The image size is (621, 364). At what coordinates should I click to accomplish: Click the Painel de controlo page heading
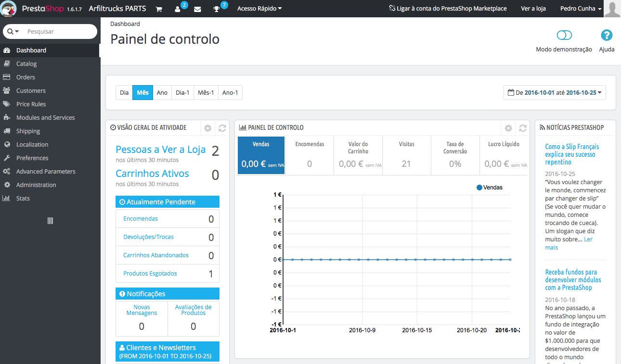coord(165,39)
